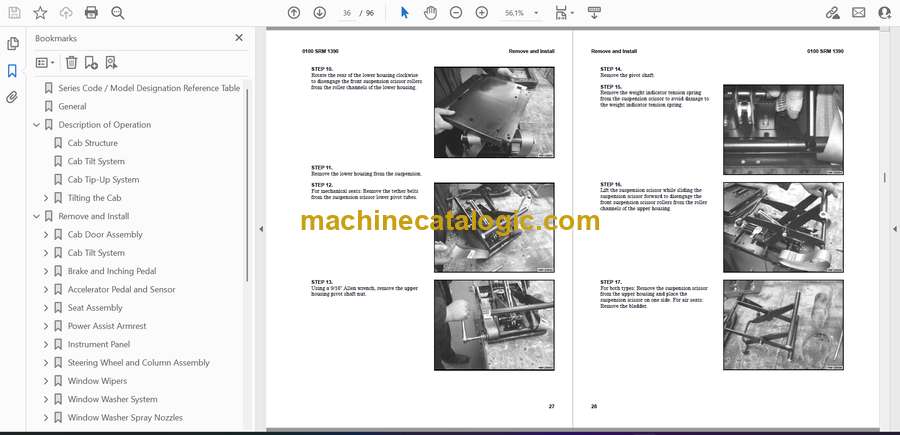900x435 pixels.
Task: Click STEP 17 suspension scissor photo
Action: click(783, 325)
